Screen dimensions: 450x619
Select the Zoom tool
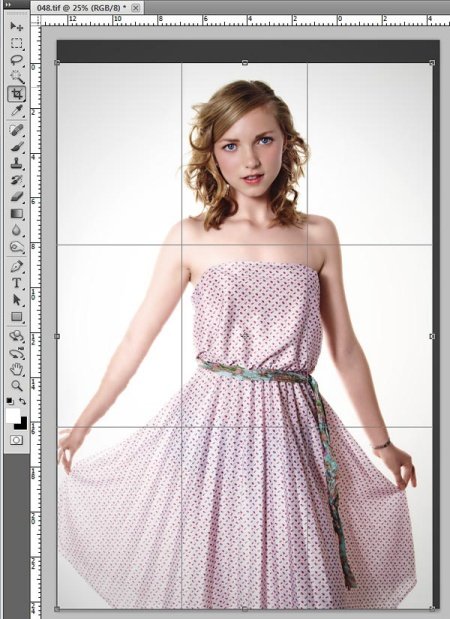(17, 386)
